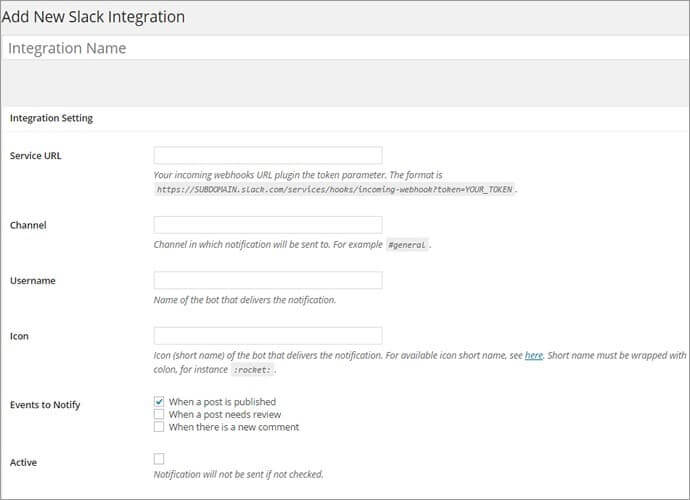Click the Integration Name title field

point(345,48)
